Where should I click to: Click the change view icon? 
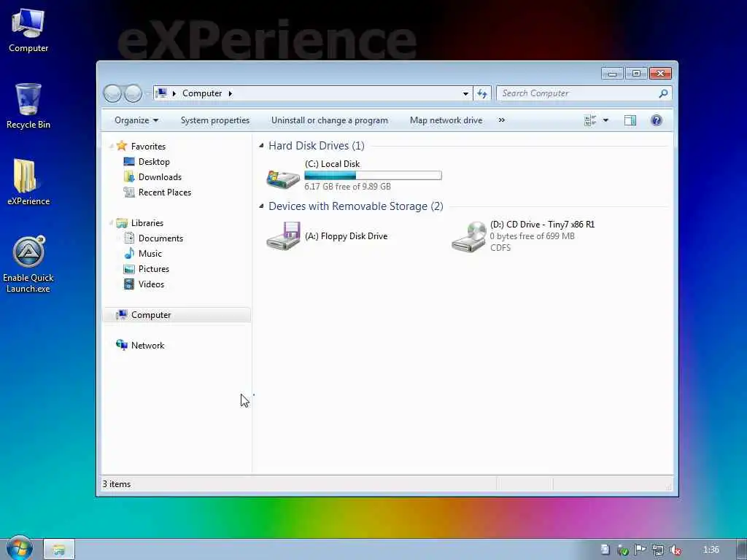[589, 120]
